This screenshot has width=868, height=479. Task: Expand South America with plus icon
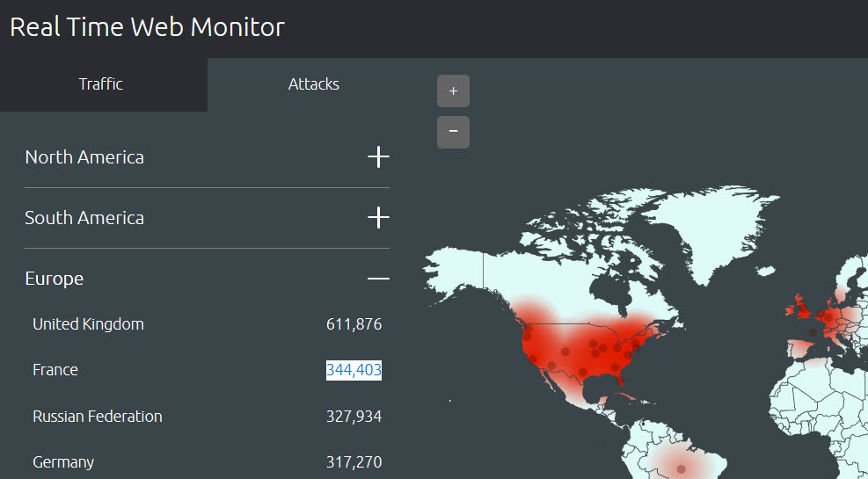378,218
